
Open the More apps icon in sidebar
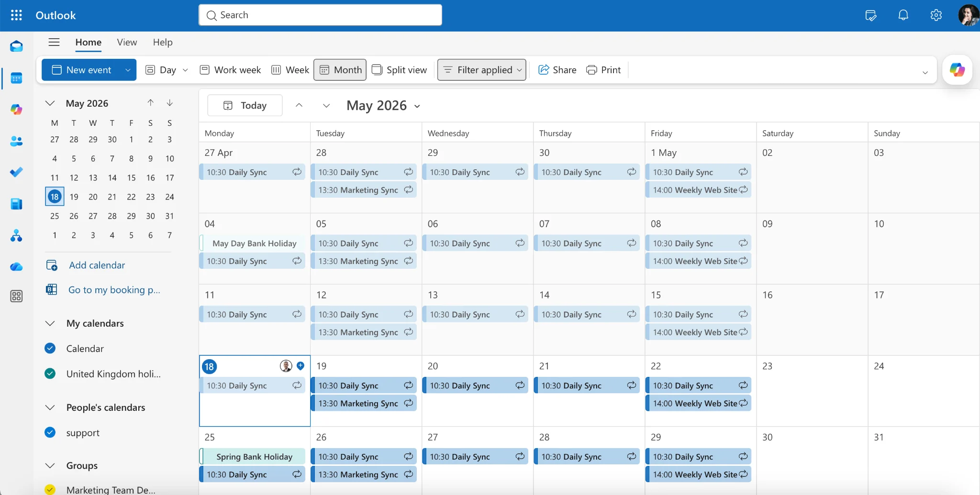(16, 297)
